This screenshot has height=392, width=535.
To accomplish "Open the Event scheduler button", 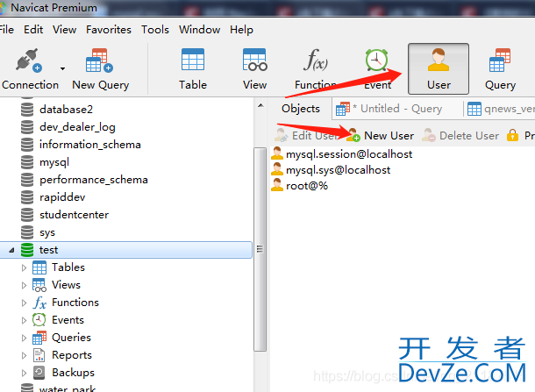I will click(x=377, y=69).
